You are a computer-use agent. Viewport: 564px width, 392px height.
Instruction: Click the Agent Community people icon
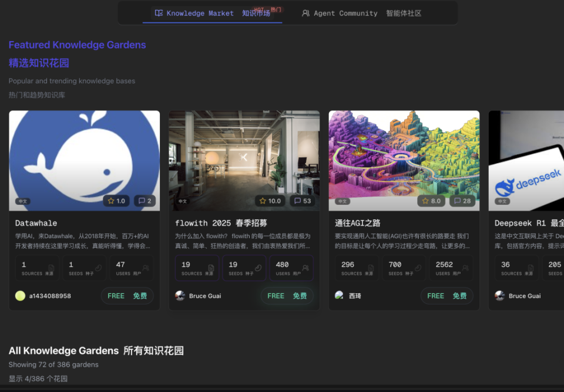coord(305,13)
